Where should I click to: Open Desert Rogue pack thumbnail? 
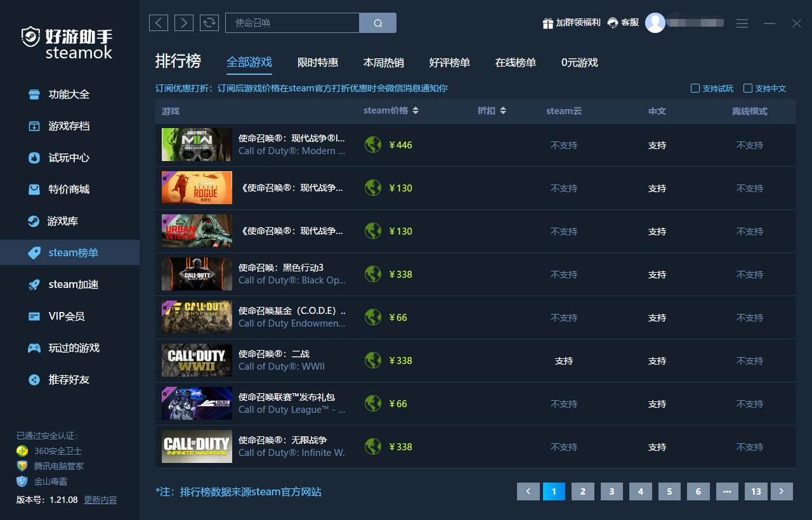(197, 188)
